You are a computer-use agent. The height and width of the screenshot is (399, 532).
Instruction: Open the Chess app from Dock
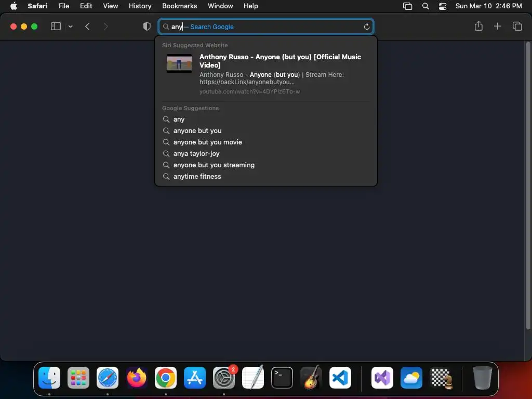(x=441, y=377)
